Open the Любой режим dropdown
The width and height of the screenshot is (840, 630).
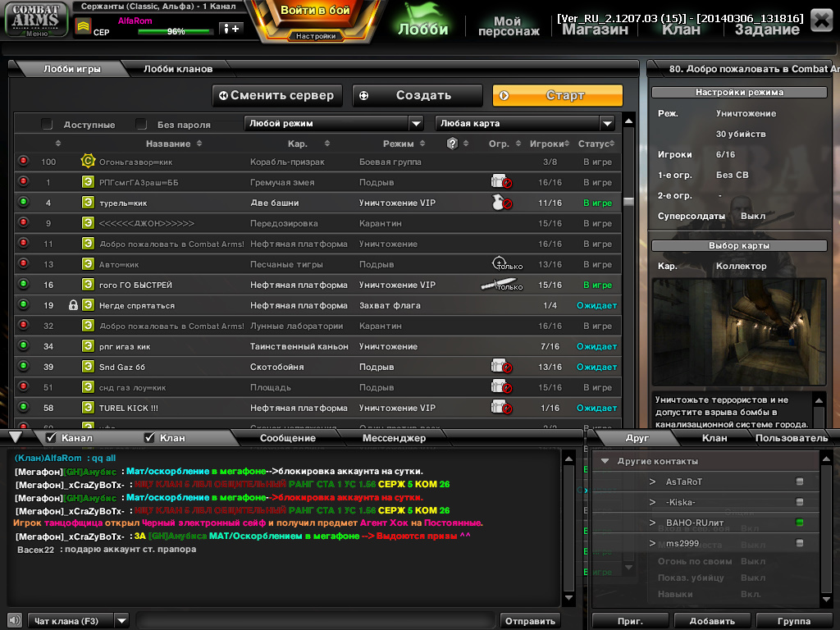click(334, 123)
